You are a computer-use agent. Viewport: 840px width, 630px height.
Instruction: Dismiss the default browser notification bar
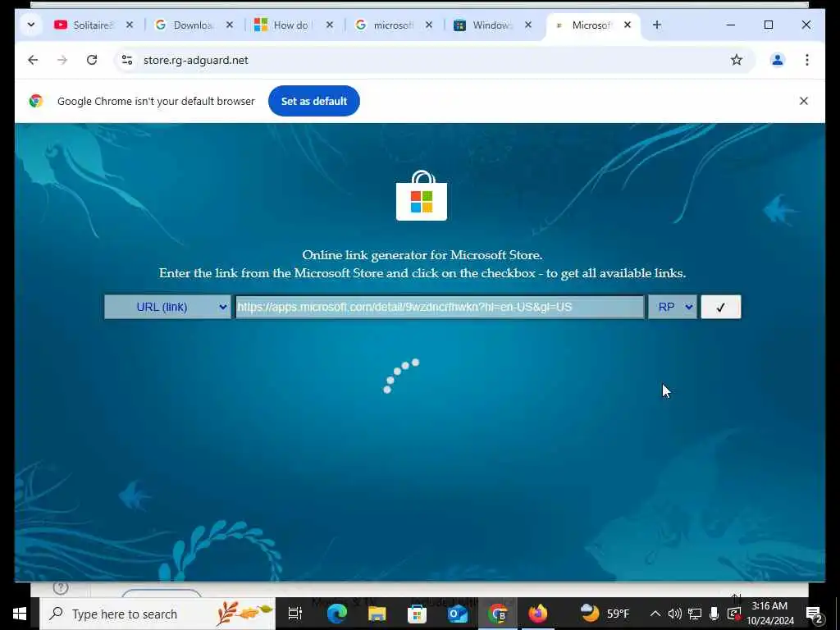click(x=804, y=101)
